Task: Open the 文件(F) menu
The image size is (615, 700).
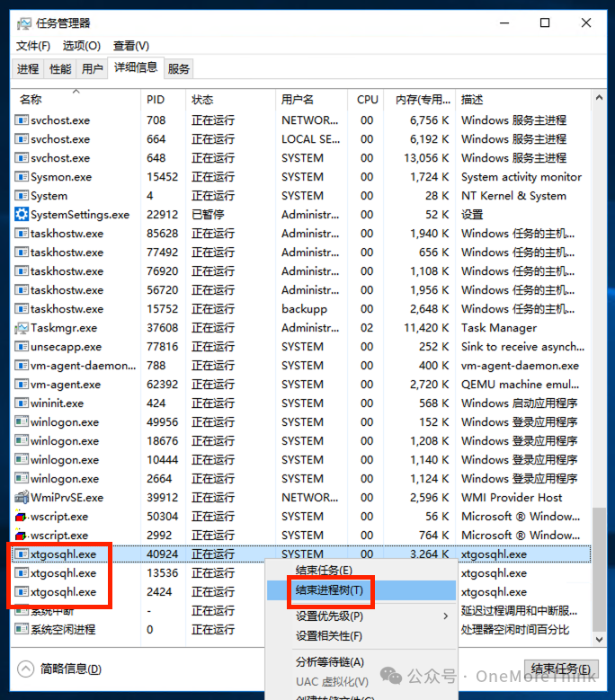Action: (33, 46)
